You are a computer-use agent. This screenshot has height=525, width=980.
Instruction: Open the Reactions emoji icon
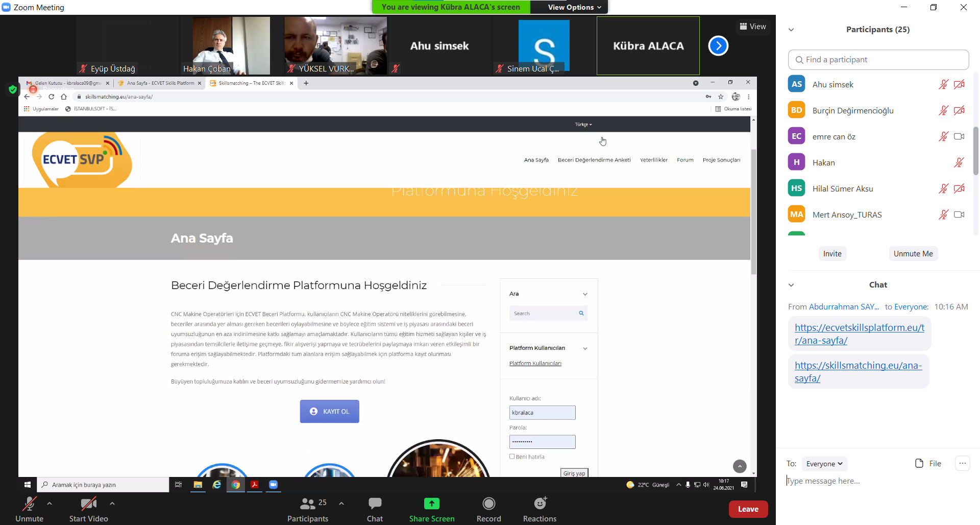(x=540, y=504)
